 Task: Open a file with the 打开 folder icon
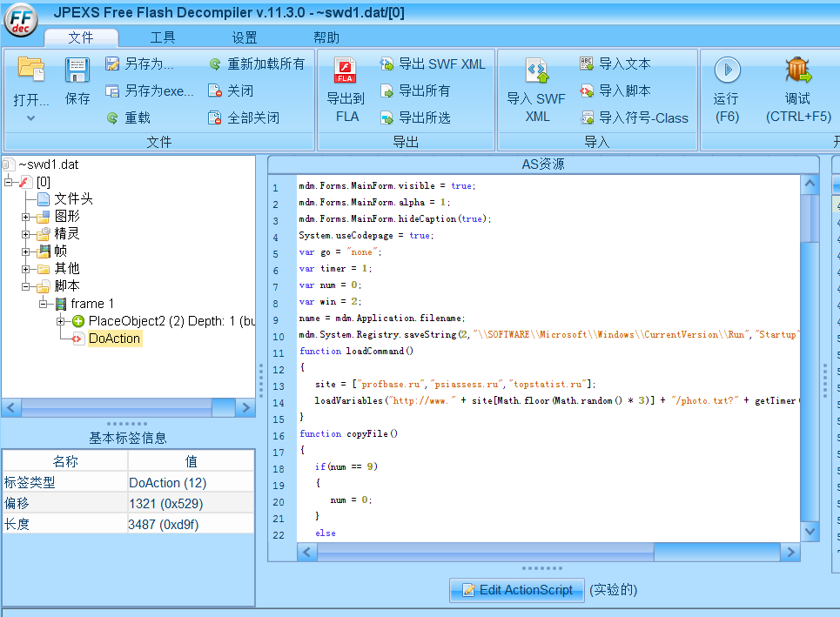pos(31,70)
